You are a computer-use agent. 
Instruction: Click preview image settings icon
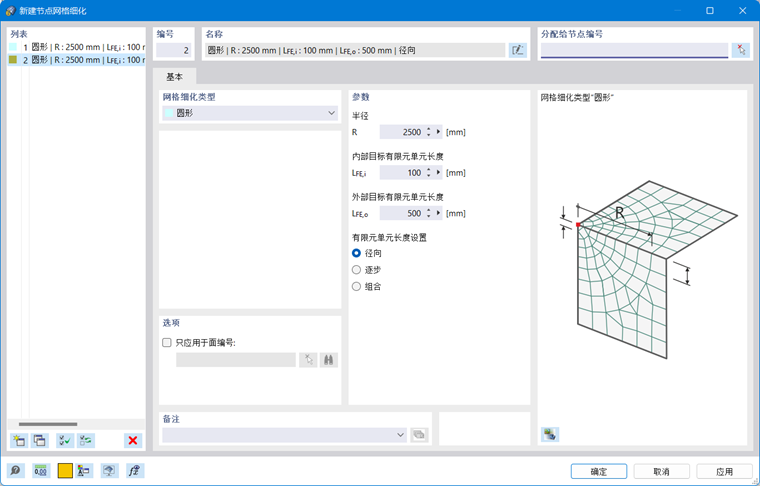point(550,434)
